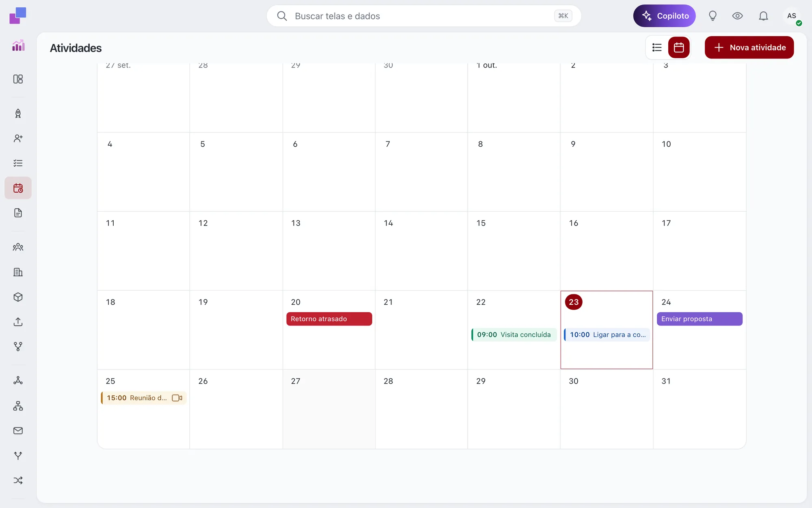The image size is (812, 508).
Task: Open the products cube sidebar icon
Action: pyautogui.click(x=18, y=297)
